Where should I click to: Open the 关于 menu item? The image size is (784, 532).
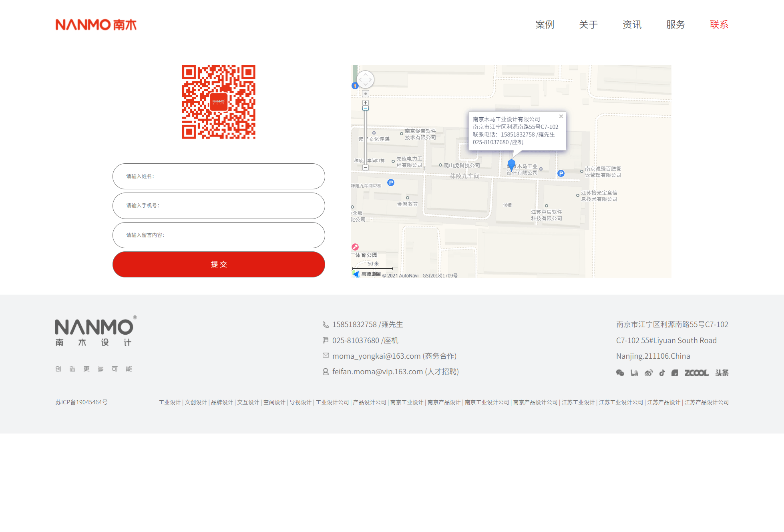pos(588,25)
